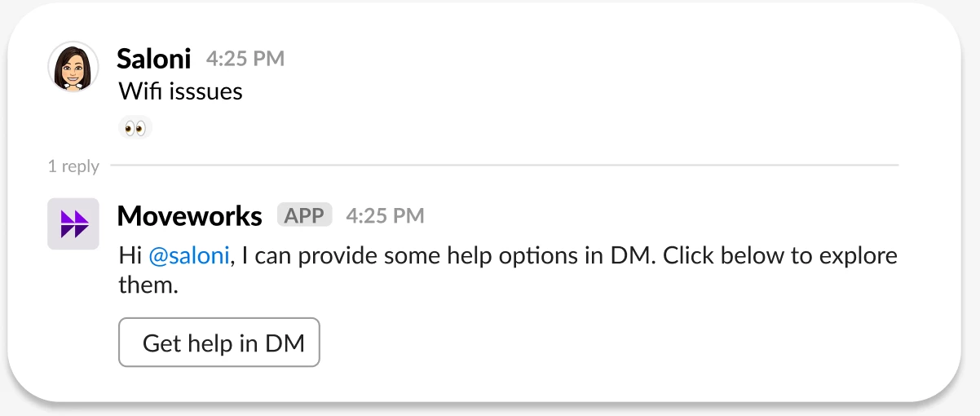Open the @saloni mention link

pyautogui.click(x=189, y=256)
